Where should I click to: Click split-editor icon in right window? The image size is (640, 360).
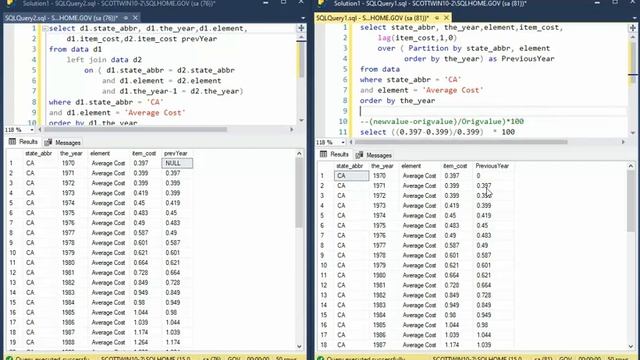point(632,28)
